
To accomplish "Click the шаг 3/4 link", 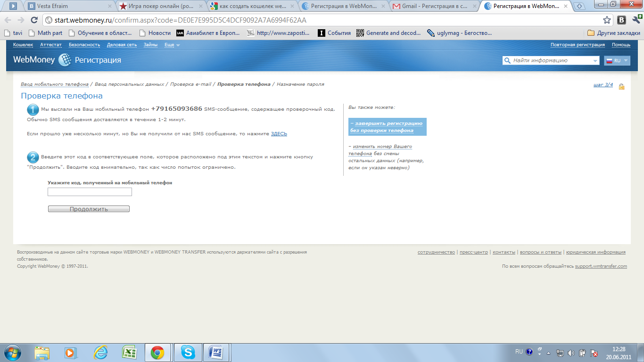I will (603, 85).
